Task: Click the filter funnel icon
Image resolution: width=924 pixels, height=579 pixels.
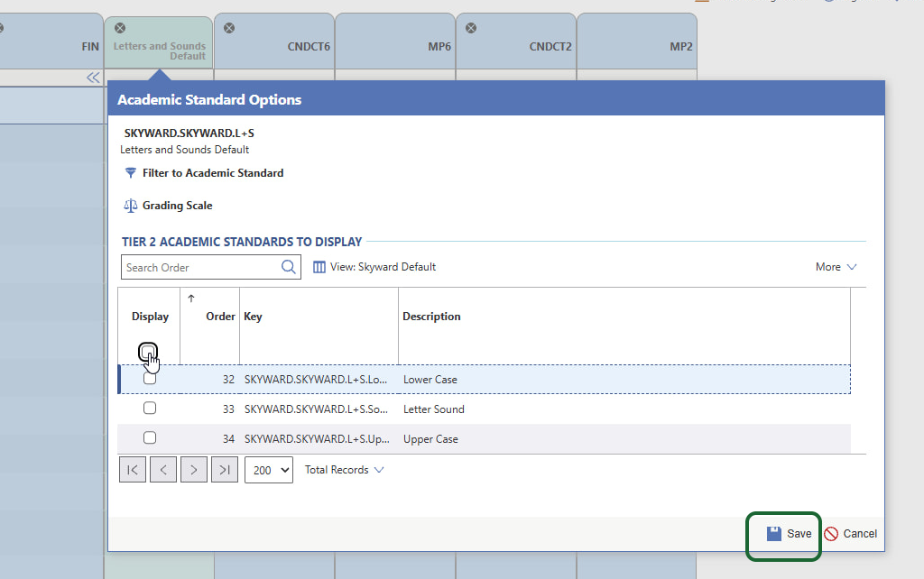Action: tap(130, 172)
